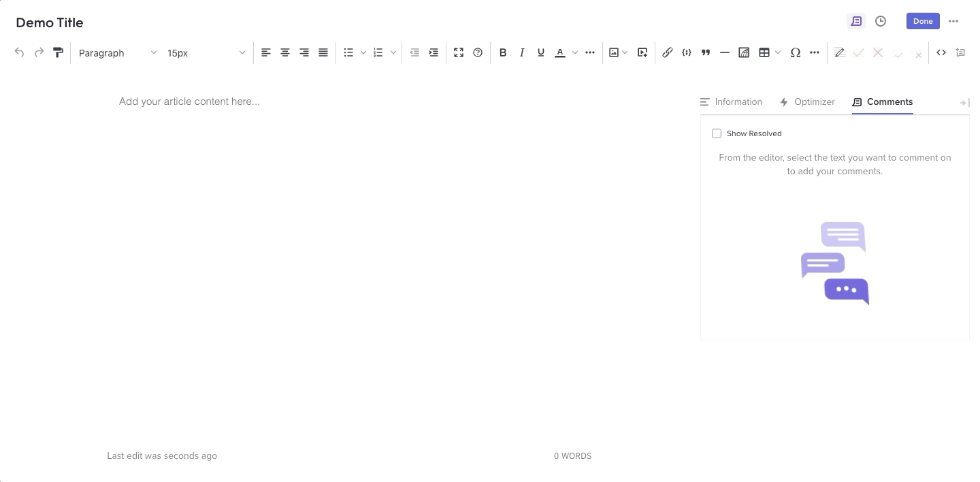
Task: Expand numbered list style dropdown arrow
Action: (393, 52)
